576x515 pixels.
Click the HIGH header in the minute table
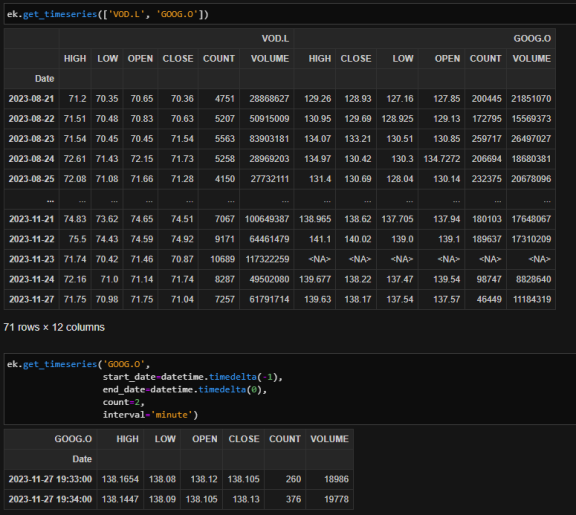[x=127, y=439]
